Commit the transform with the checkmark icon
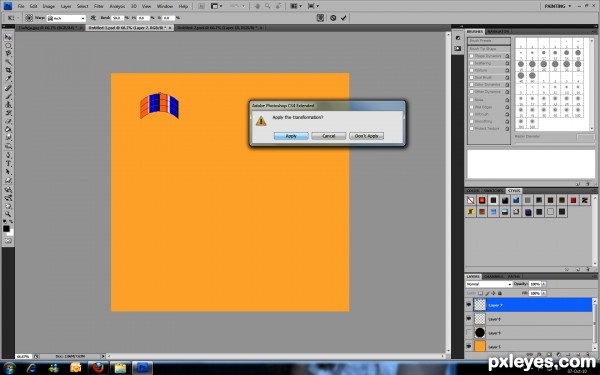The image size is (600, 375). click(344, 18)
